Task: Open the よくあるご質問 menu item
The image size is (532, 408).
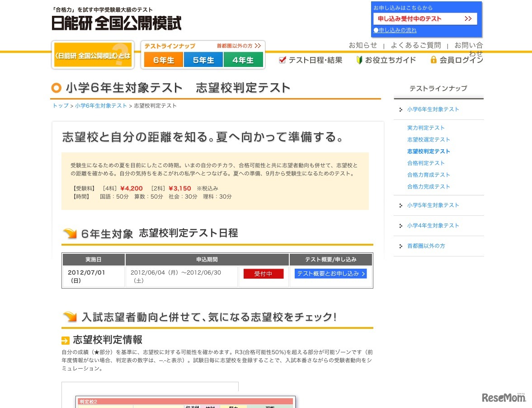Action: (x=416, y=45)
